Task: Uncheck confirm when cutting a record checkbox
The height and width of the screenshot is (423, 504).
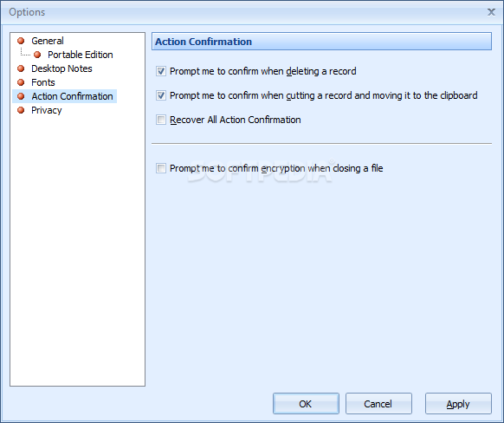Action: pos(161,95)
